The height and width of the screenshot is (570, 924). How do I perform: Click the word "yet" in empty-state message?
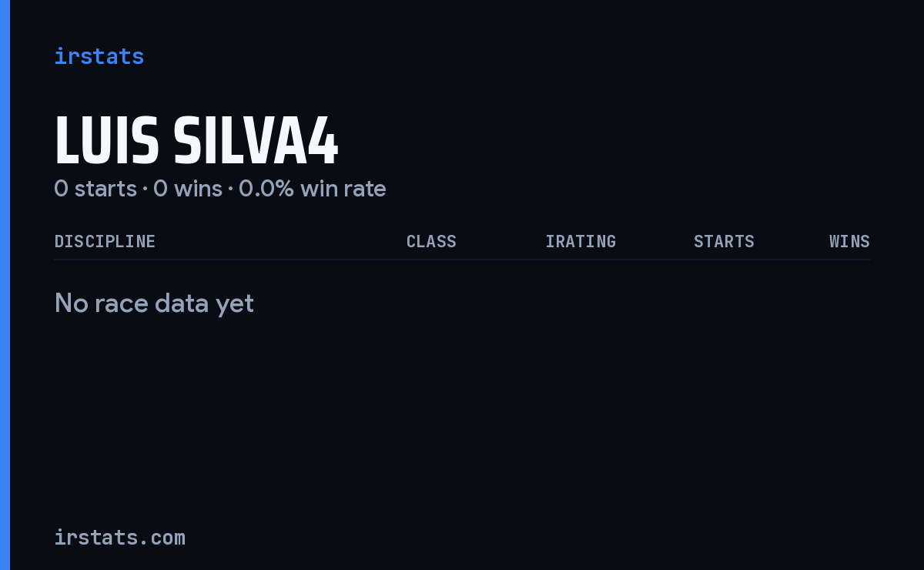[235, 305]
